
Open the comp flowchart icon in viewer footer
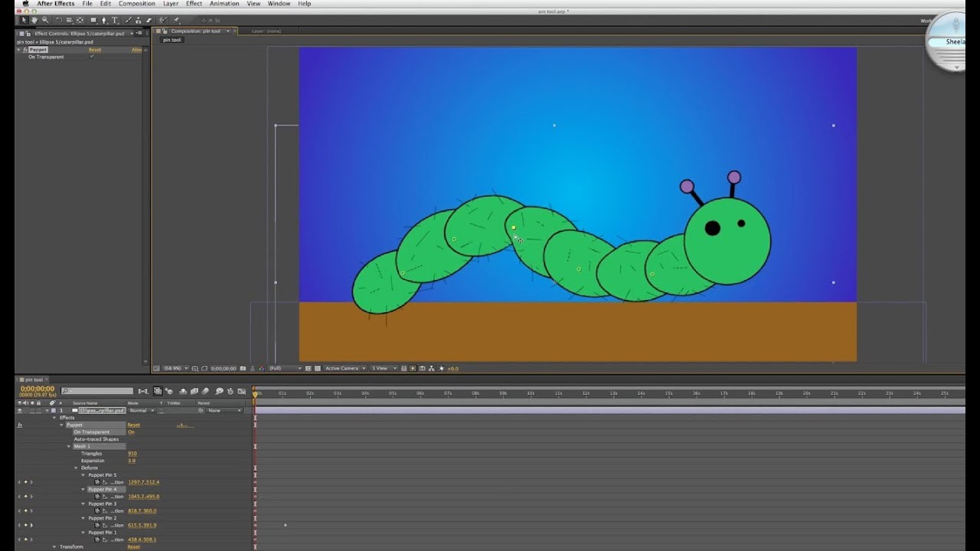click(431, 368)
